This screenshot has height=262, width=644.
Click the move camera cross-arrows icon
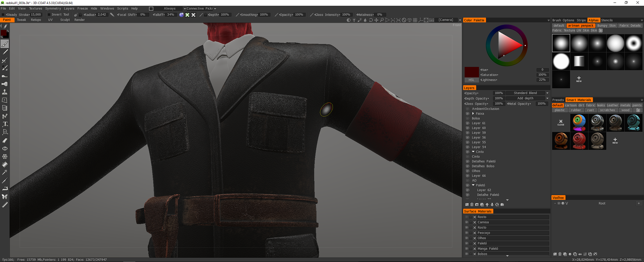376,20
